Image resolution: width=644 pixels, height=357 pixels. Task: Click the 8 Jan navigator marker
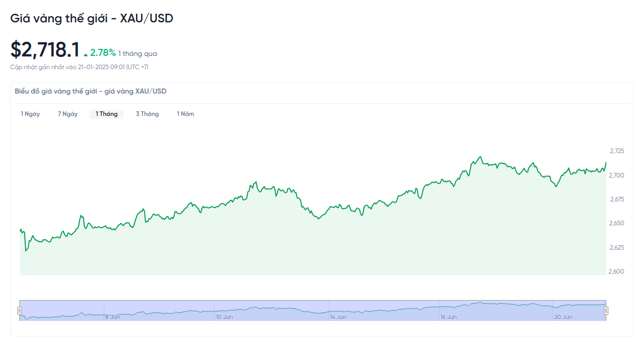click(x=113, y=317)
